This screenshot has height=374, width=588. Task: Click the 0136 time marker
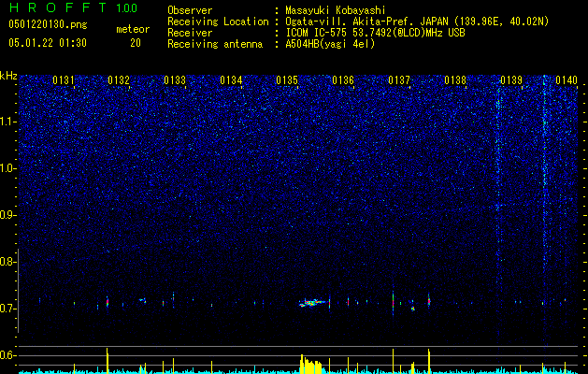[343, 80]
